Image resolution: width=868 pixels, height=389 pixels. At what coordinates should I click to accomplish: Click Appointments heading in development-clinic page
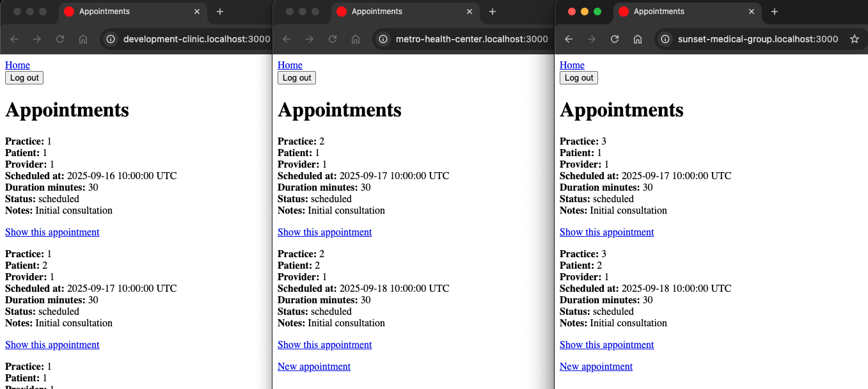(x=67, y=110)
